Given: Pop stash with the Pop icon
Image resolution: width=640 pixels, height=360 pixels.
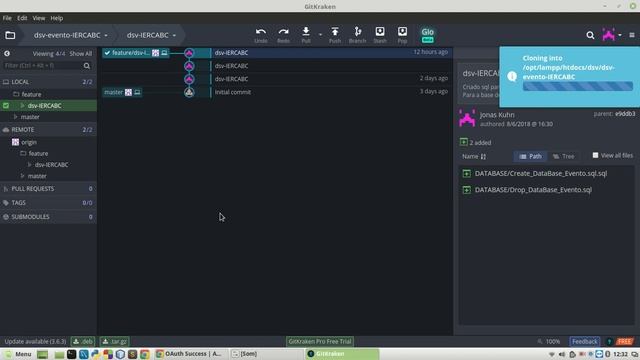Looking at the screenshot, I should coord(402,35).
